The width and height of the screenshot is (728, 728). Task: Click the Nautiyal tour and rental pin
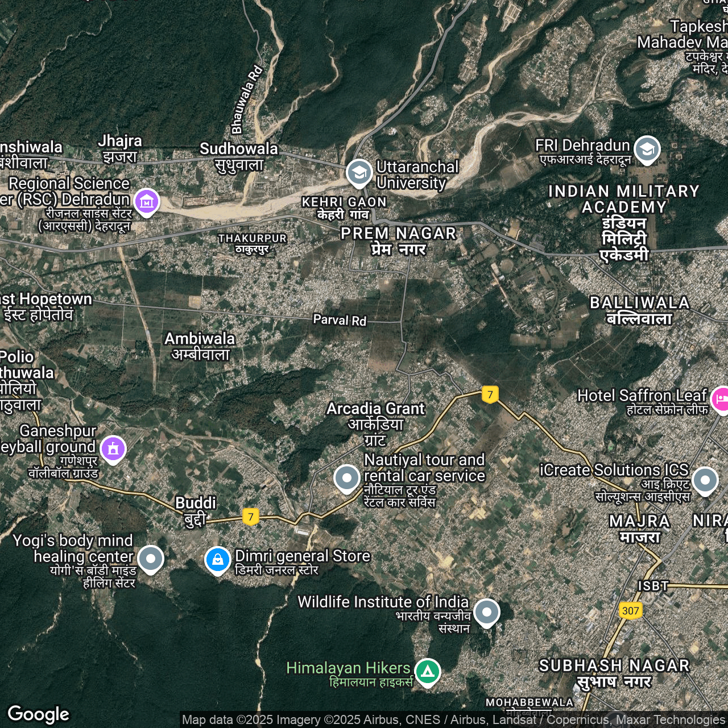tap(346, 478)
